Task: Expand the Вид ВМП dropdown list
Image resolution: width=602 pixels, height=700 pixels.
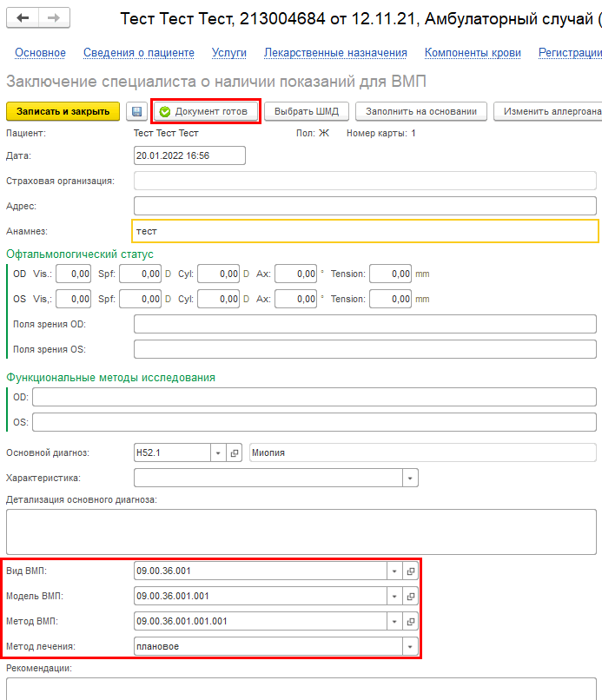Action: click(394, 571)
